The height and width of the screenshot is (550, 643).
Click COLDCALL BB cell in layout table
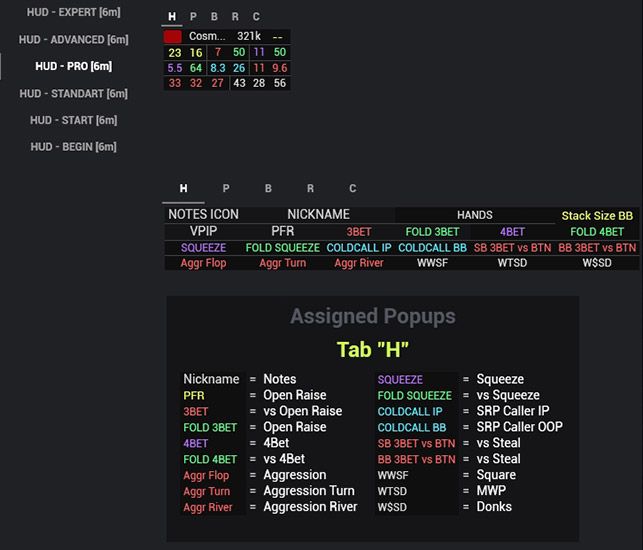(432, 248)
